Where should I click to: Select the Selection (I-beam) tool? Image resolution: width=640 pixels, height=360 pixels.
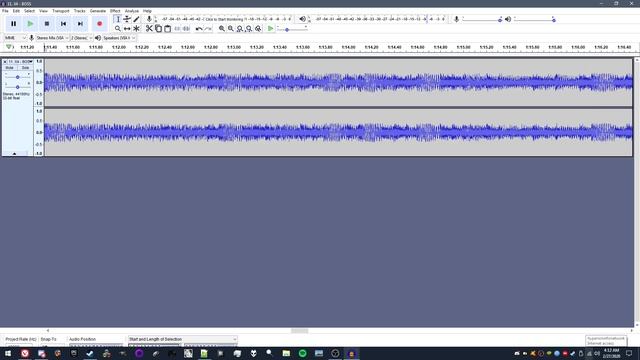pos(118,19)
